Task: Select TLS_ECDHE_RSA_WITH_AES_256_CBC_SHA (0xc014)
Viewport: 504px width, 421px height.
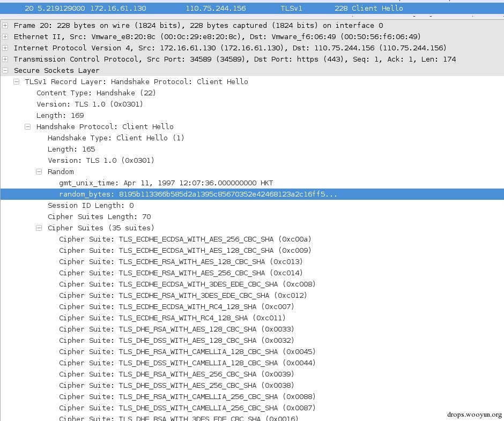Action: tap(181, 273)
